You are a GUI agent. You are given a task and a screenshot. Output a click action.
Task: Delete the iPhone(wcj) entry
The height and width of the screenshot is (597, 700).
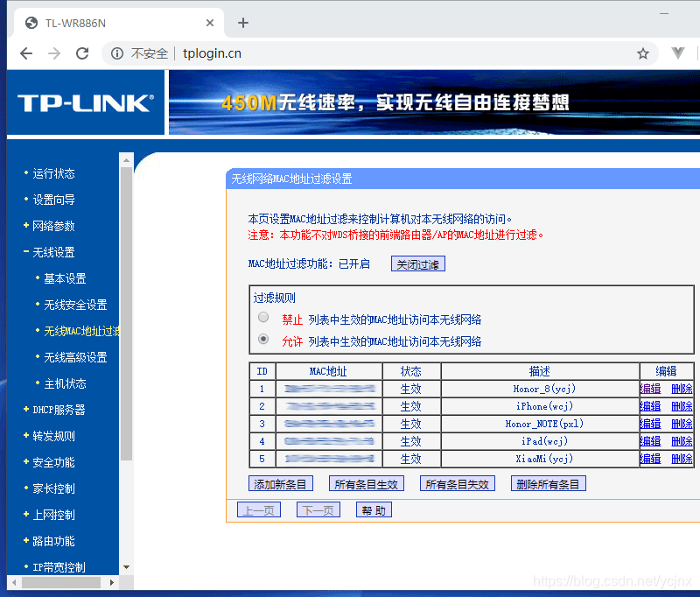click(682, 406)
